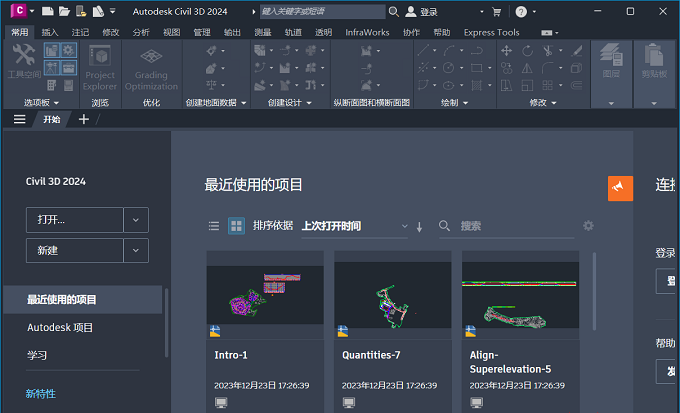Expand the 创建地面数据 panel dropdown
Screen dimensions: 680x413
(244, 103)
